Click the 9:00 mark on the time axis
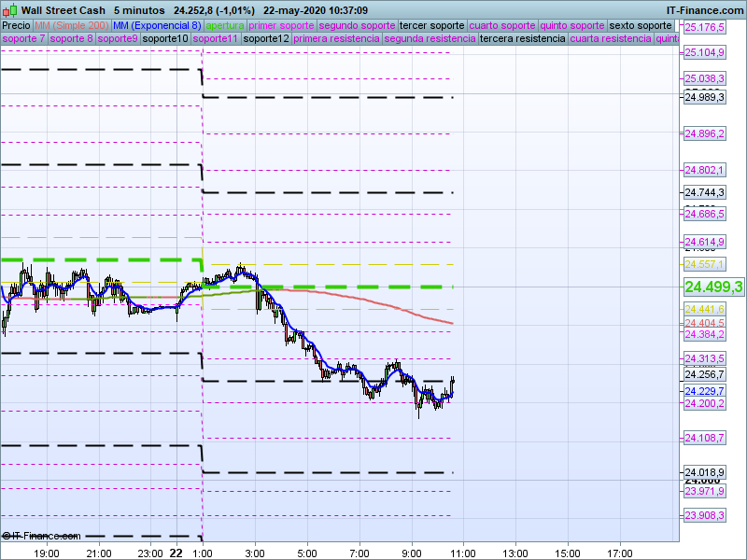The height and width of the screenshot is (560, 747). coord(412,552)
